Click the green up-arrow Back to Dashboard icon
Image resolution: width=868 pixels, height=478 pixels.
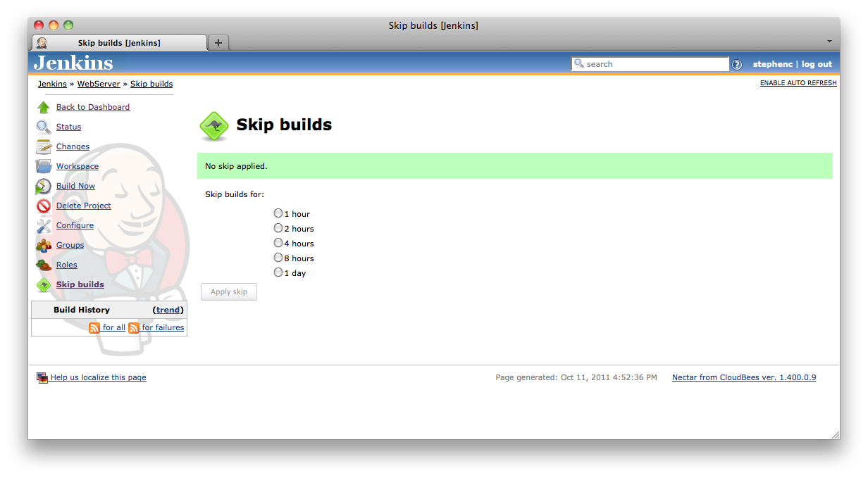(44, 107)
